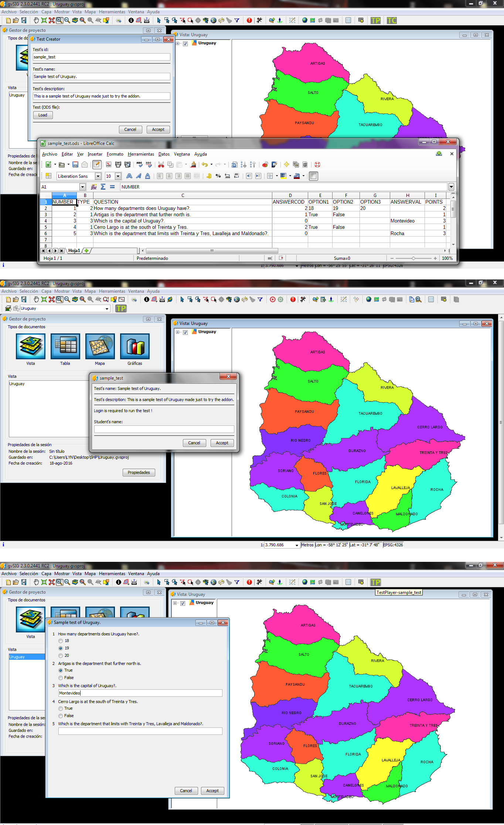Open the Formato menu in LibreOffice Calc

tap(115, 154)
